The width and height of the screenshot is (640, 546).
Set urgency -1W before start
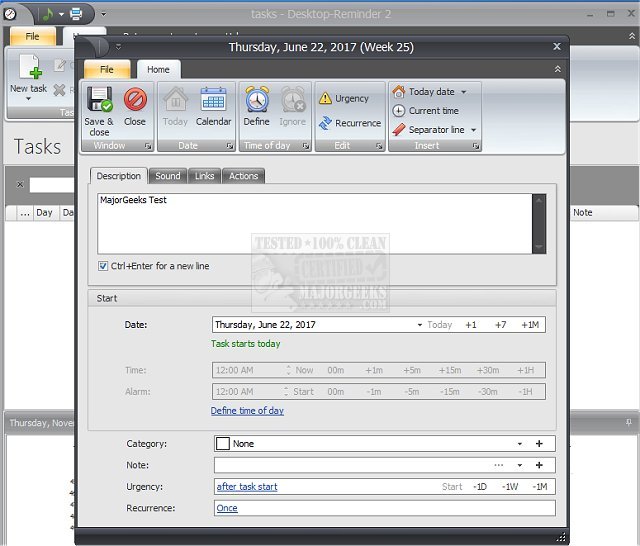click(510, 486)
